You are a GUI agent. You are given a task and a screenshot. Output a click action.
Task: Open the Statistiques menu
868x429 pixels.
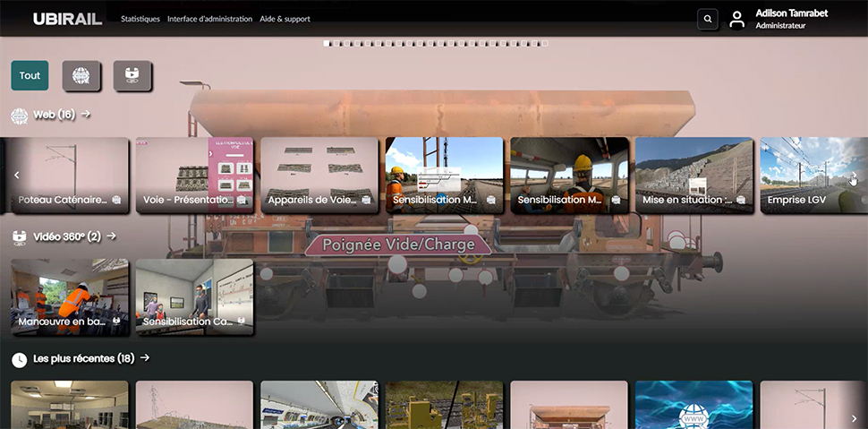[140, 19]
